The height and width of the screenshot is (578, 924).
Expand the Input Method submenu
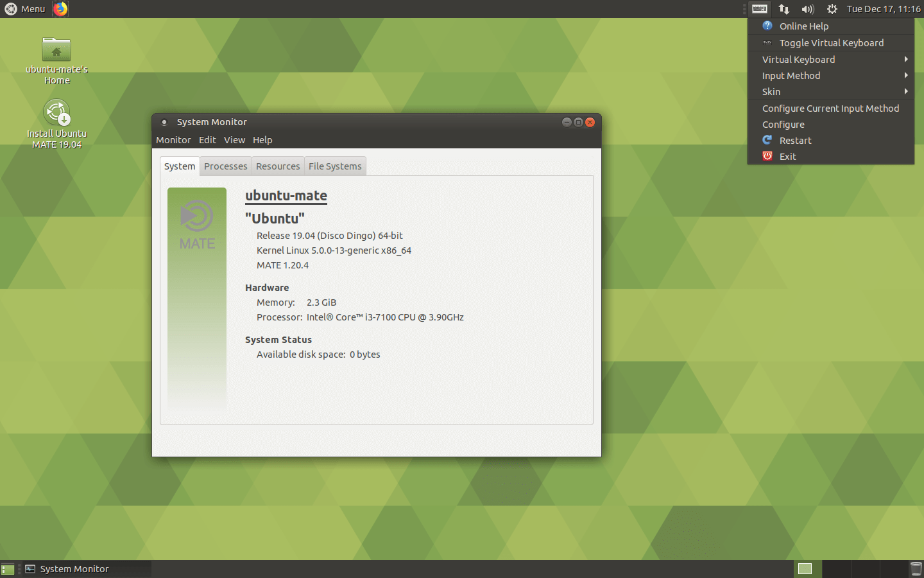pos(831,76)
